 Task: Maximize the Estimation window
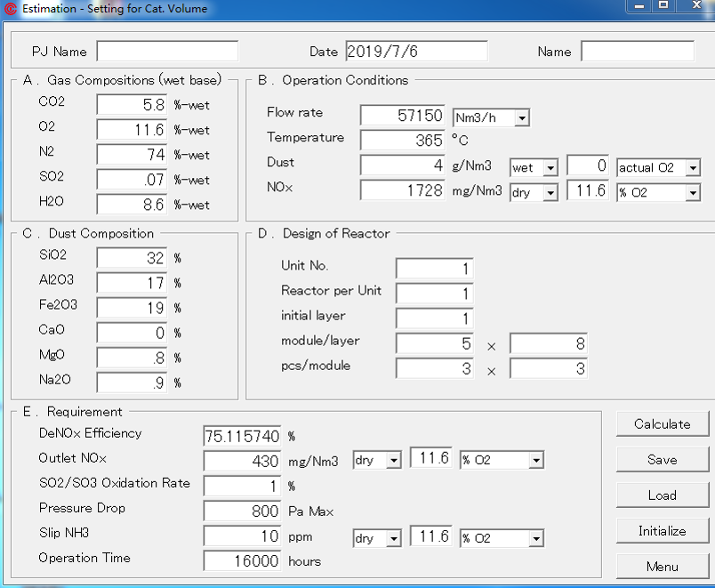click(x=663, y=5)
